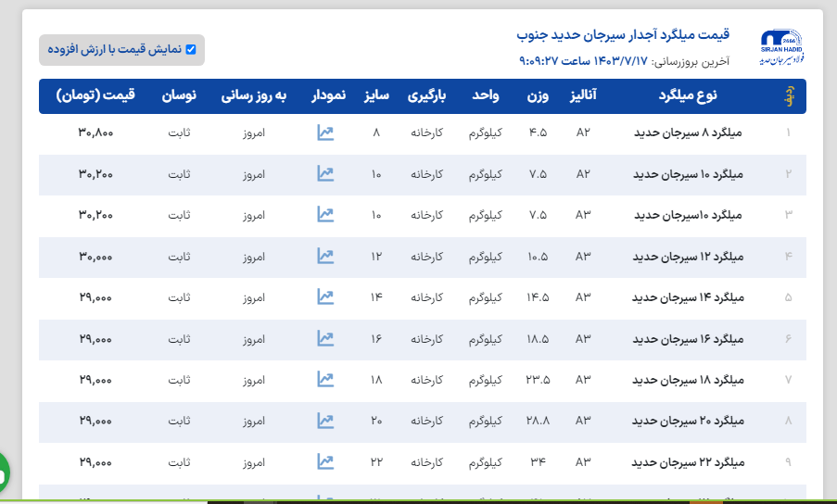
Task: Click chart icon for میلگرد 14 row
Action: (x=324, y=296)
